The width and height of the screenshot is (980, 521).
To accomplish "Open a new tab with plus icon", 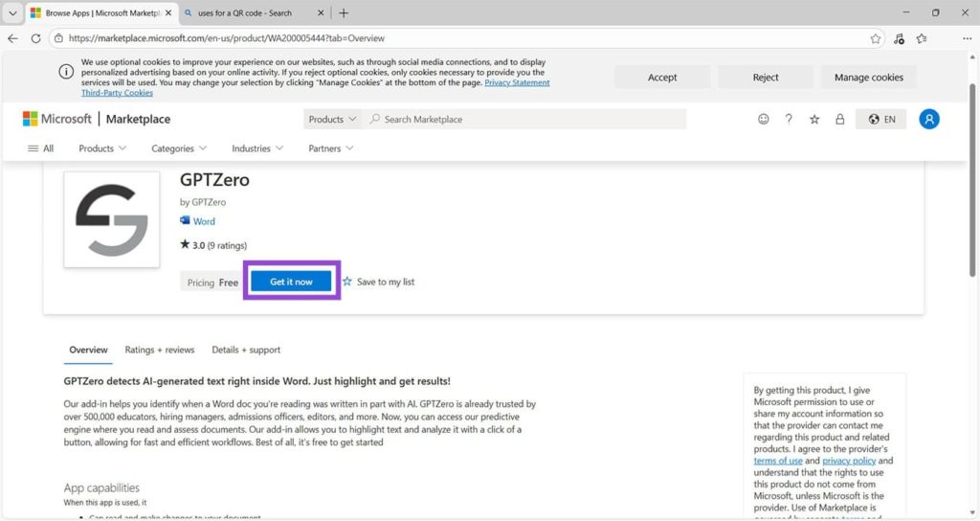I will tap(344, 12).
